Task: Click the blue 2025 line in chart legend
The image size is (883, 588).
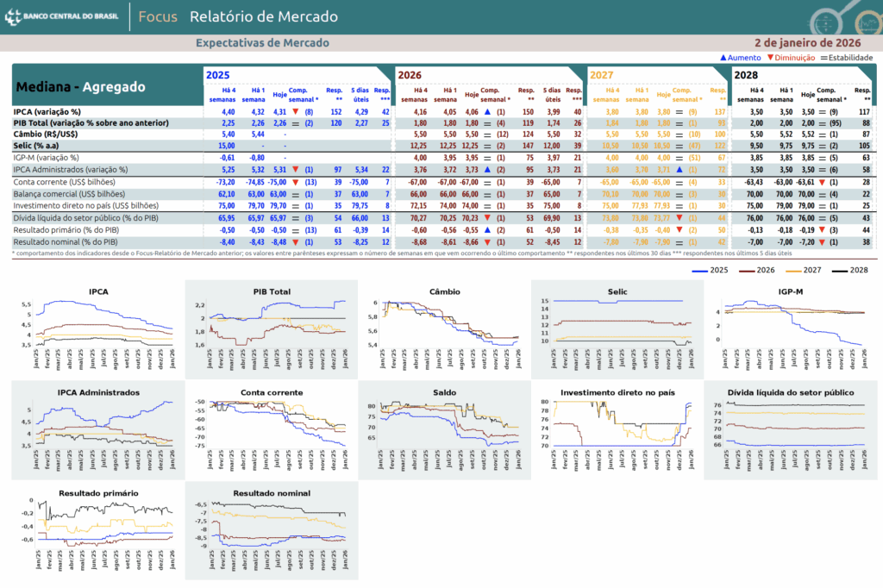Action: 706,271
